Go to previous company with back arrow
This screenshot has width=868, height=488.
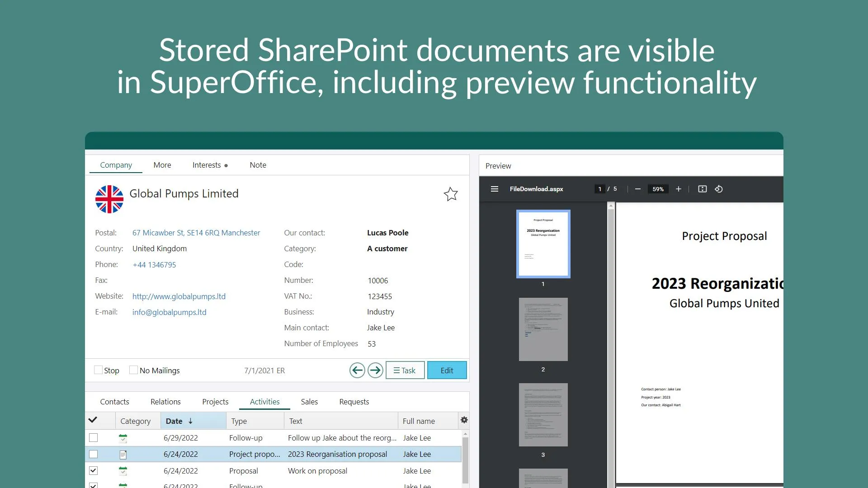[x=357, y=371]
